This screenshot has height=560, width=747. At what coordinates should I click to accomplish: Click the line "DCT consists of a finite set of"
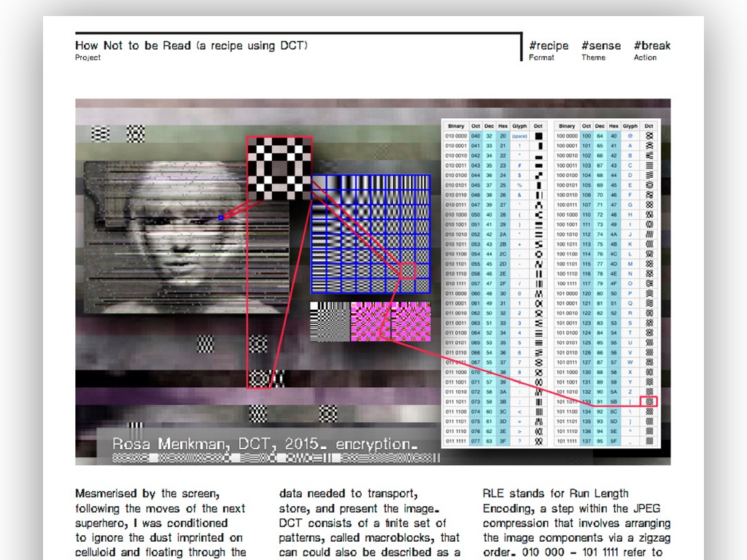click(x=363, y=524)
